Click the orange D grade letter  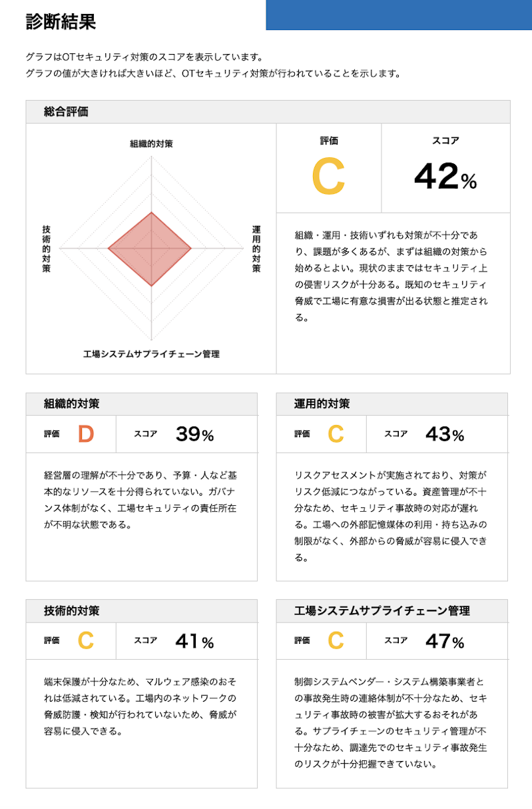pos(86,434)
